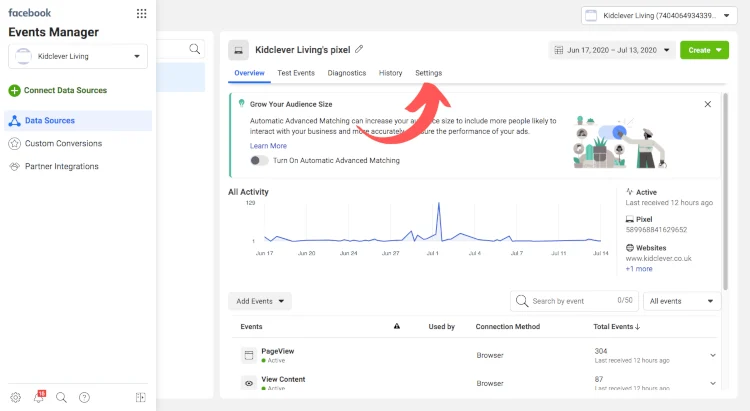Click the Learn More link
Viewport: 750px width, 411px height.
pos(268,146)
